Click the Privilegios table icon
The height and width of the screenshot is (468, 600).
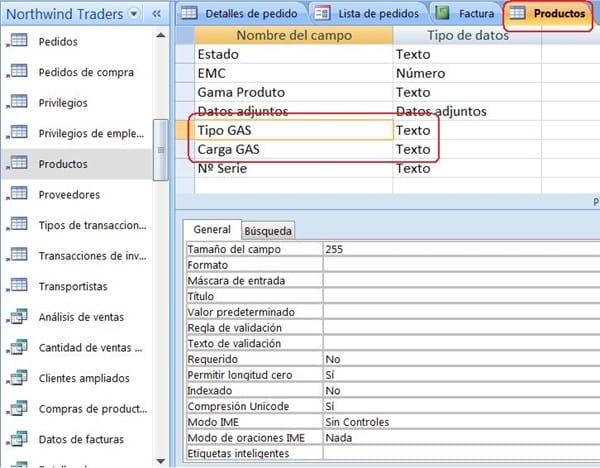(18, 102)
